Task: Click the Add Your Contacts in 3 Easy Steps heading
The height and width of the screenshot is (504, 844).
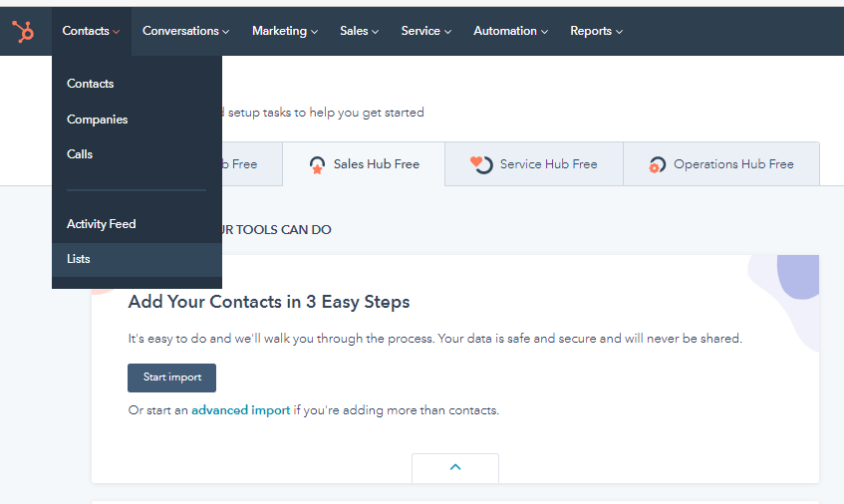Action: coord(269,302)
